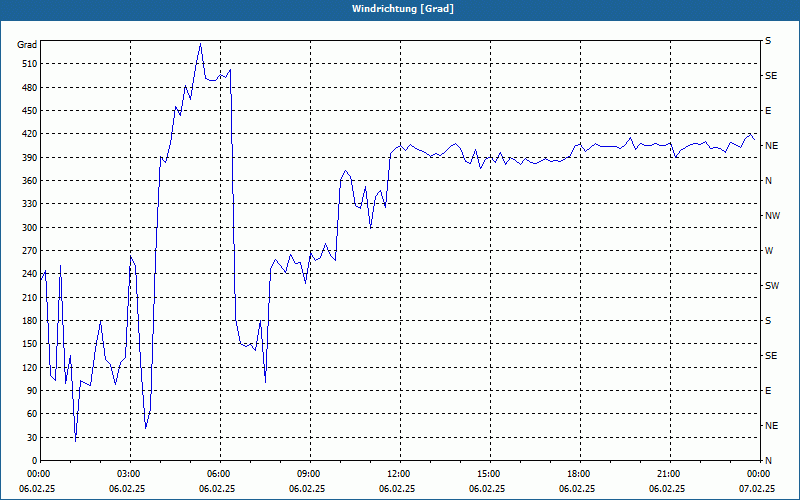Click the 300 y-axis tick label

[30, 228]
